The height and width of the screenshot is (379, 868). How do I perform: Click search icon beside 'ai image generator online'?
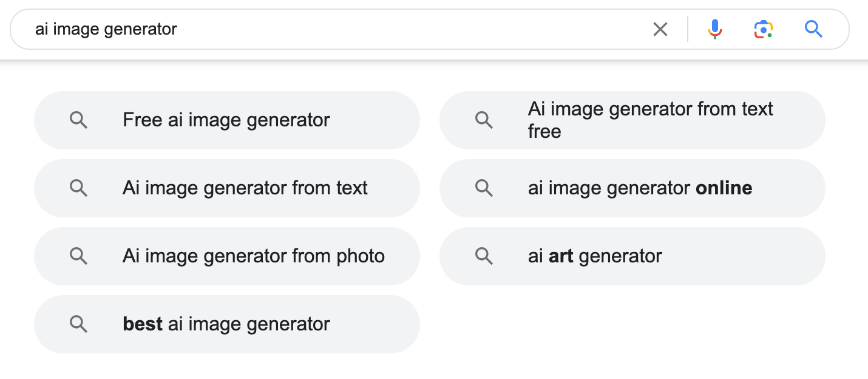pos(484,188)
